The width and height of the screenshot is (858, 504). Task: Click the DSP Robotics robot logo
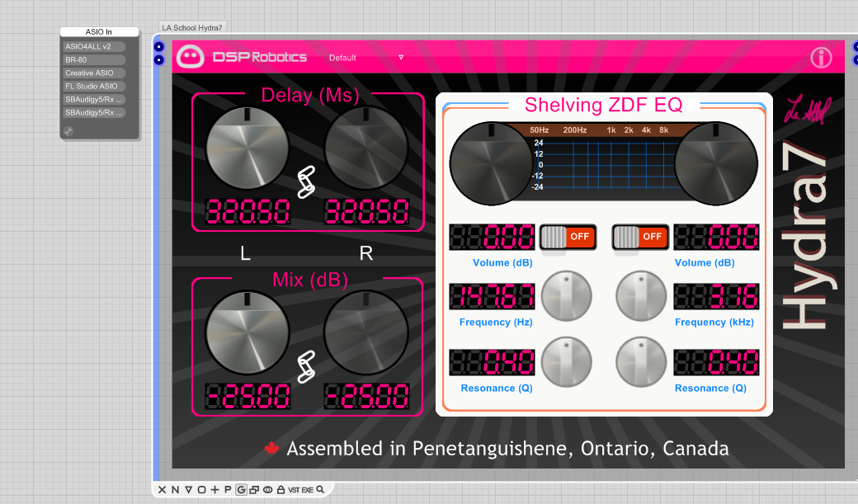point(190,57)
